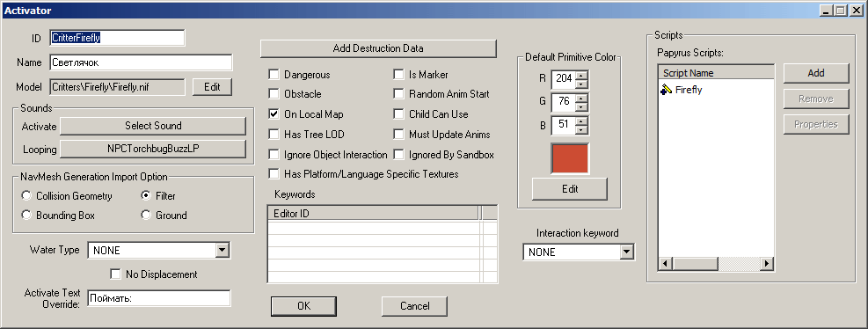Select the Firefly script row
The height and width of the screenshot is (329, 868).
716,90
